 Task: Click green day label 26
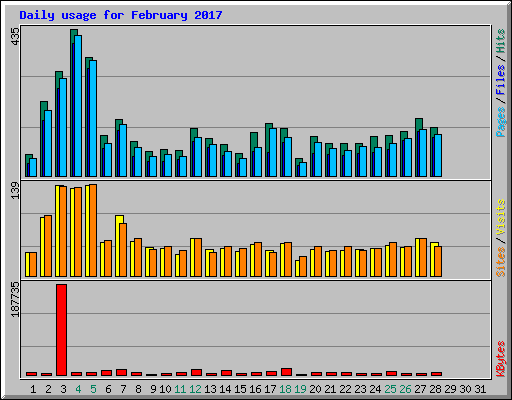pos(405,389)
